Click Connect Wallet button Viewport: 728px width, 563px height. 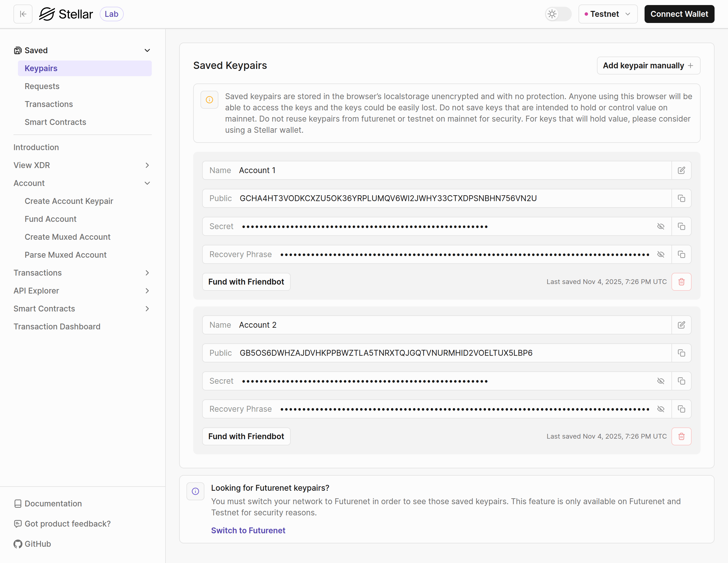[679, 14]
